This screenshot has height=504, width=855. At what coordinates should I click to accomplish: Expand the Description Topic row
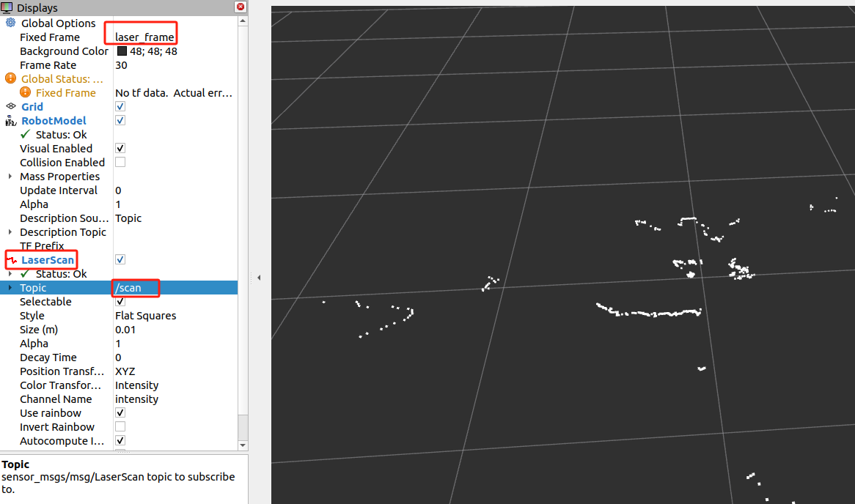(10, 231)
